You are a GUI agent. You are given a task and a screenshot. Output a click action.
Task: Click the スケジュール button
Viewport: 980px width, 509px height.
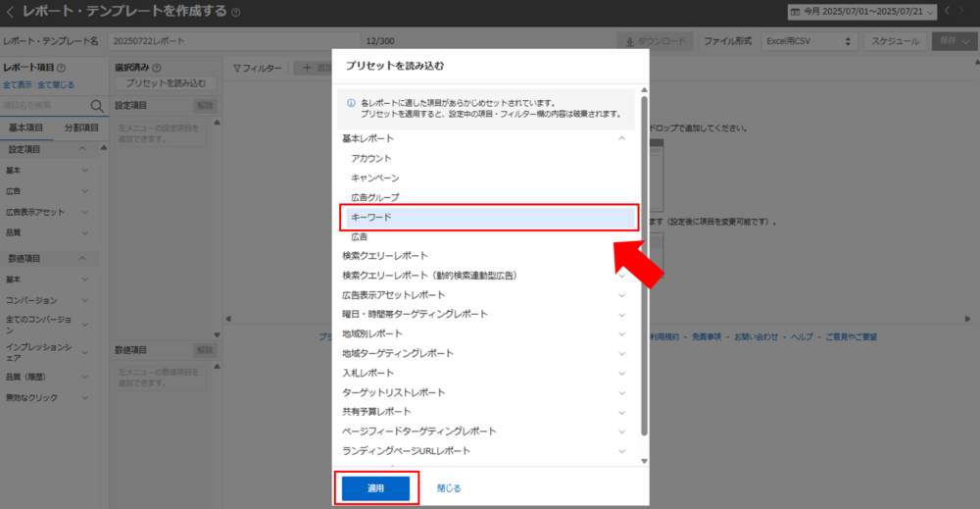[895, 41]
